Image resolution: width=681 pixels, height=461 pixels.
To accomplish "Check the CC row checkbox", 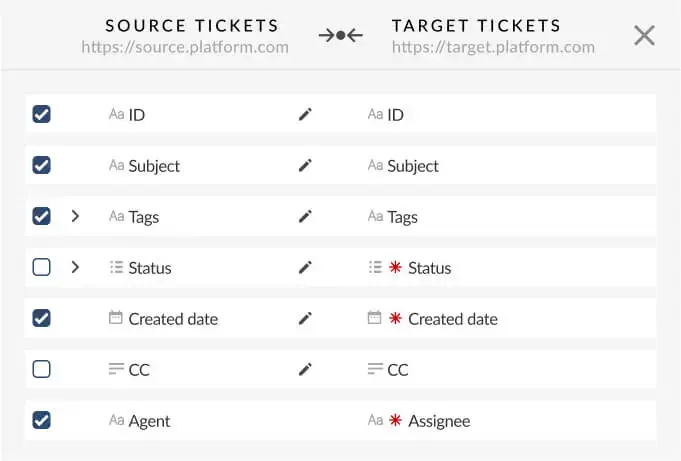I will (42, 370).
